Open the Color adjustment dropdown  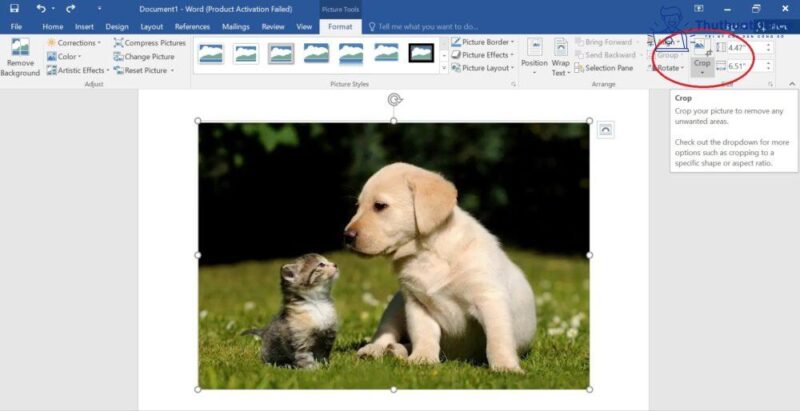64,57
